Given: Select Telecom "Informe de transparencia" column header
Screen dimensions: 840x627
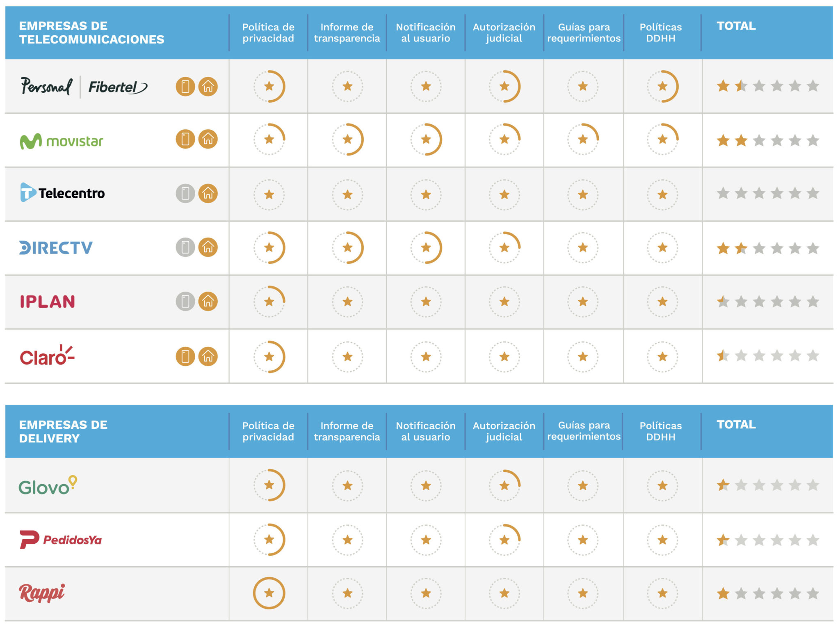Looking at the screenshot, I should (x=347, y=33).
